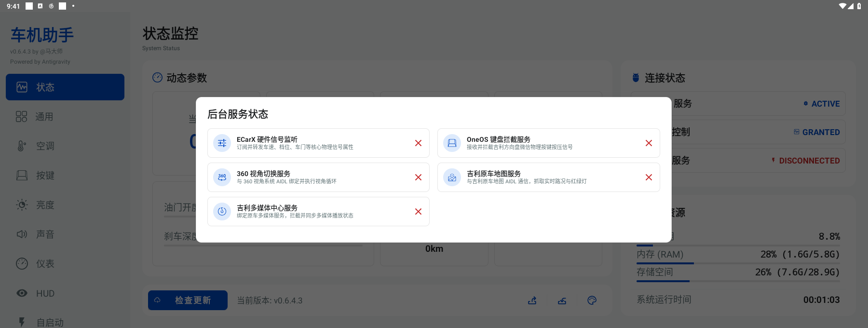Viewport: 868px width, 328px height.
Task: Click the wifi signal icon in status bar
Action: 842,6
